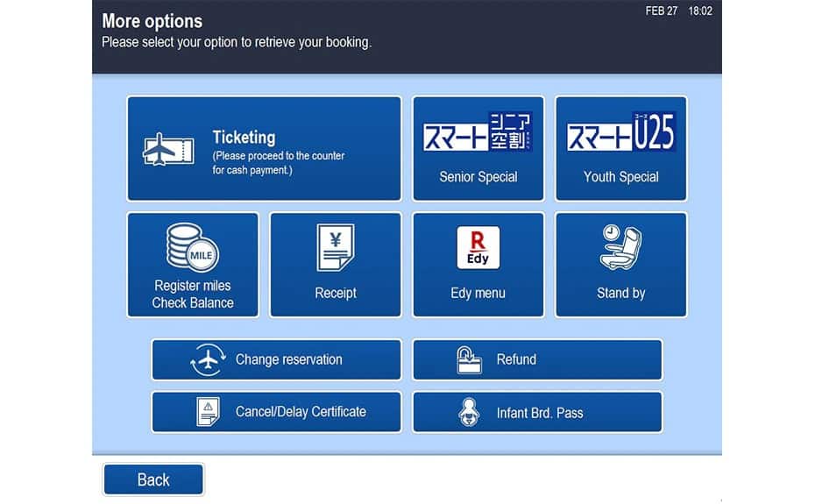Screen dimensions: 815x504
Task: Tap the airplane ticket icon on Ticketing
Action: coord(168,149)
